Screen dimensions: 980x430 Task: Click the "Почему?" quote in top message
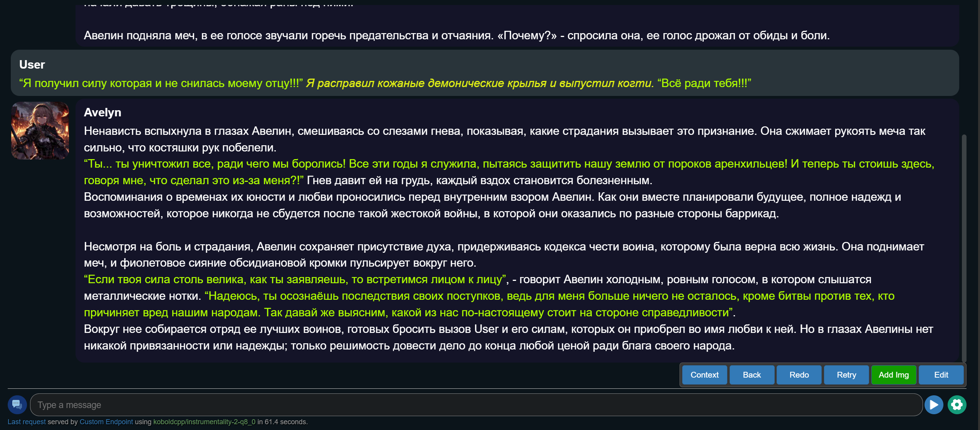click(527, 35)
